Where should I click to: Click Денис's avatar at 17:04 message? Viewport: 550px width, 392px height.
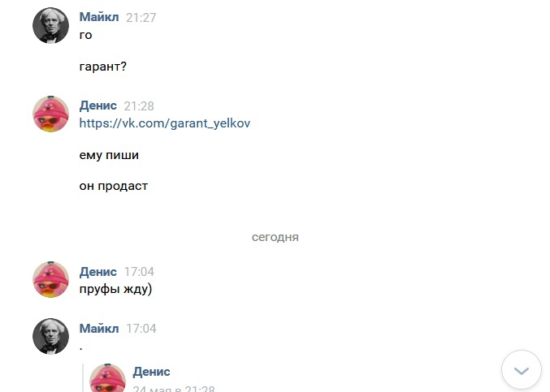point(50,279)
